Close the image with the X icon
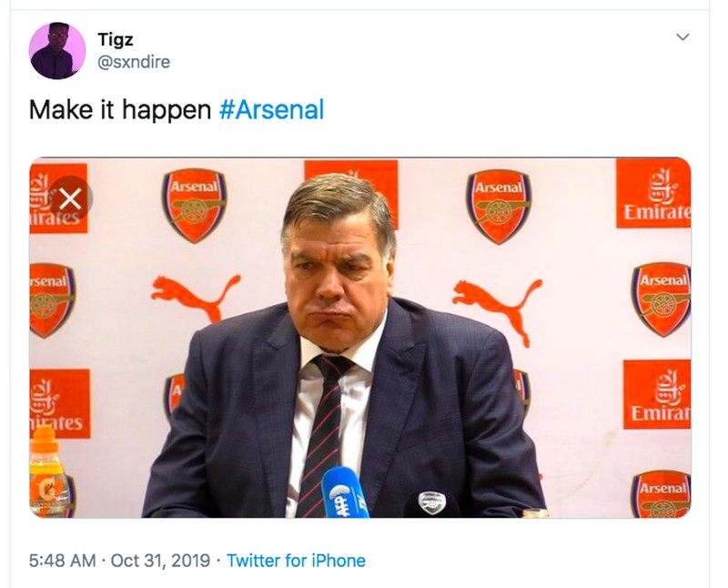This screenshot has width=728, height=588. (70, 198)
